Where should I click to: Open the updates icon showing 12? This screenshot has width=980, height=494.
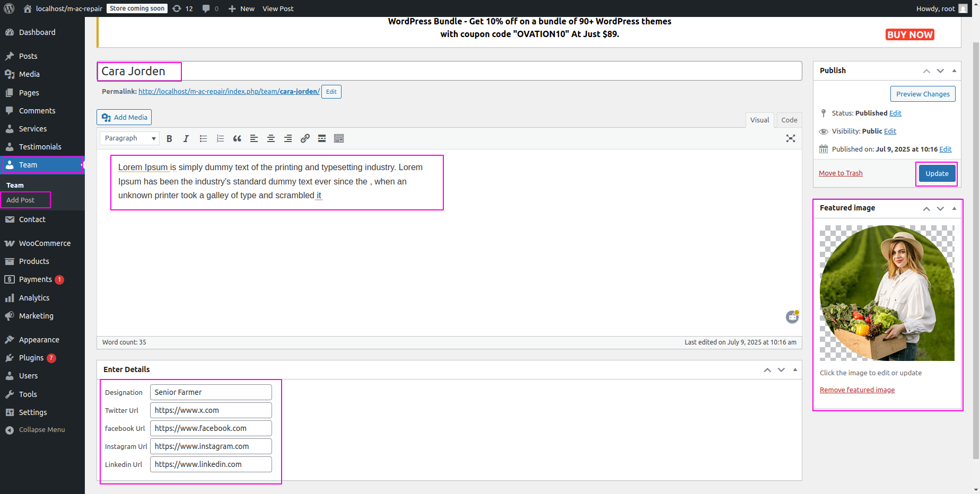tap(182, 8)
